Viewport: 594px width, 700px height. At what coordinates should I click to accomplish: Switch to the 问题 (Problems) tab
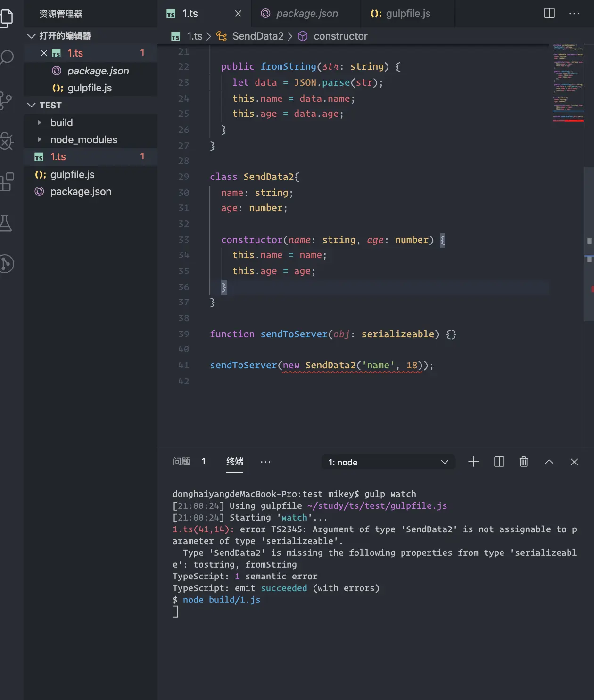[x=181, y=462]
